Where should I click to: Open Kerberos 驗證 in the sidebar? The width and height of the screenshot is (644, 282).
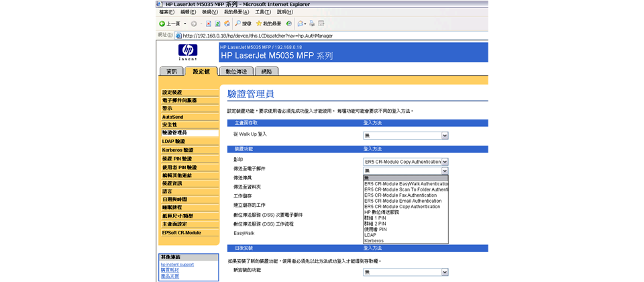[x=190, y=150]
